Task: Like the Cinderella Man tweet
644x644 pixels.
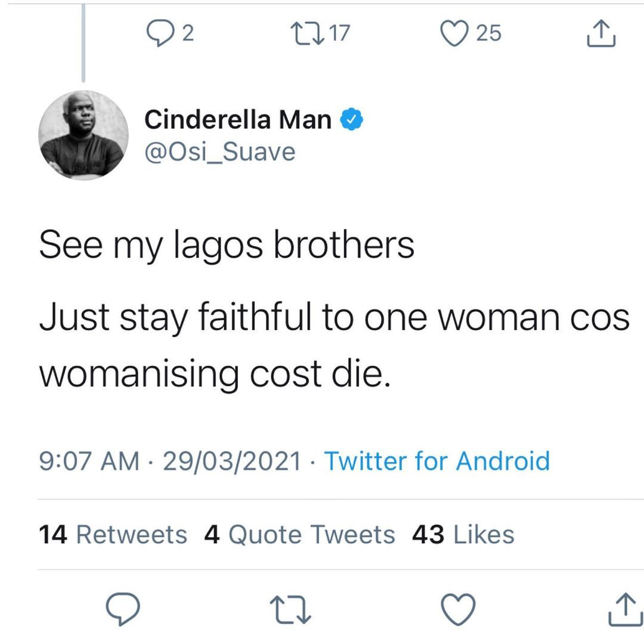Action: (x=459, y=609)
